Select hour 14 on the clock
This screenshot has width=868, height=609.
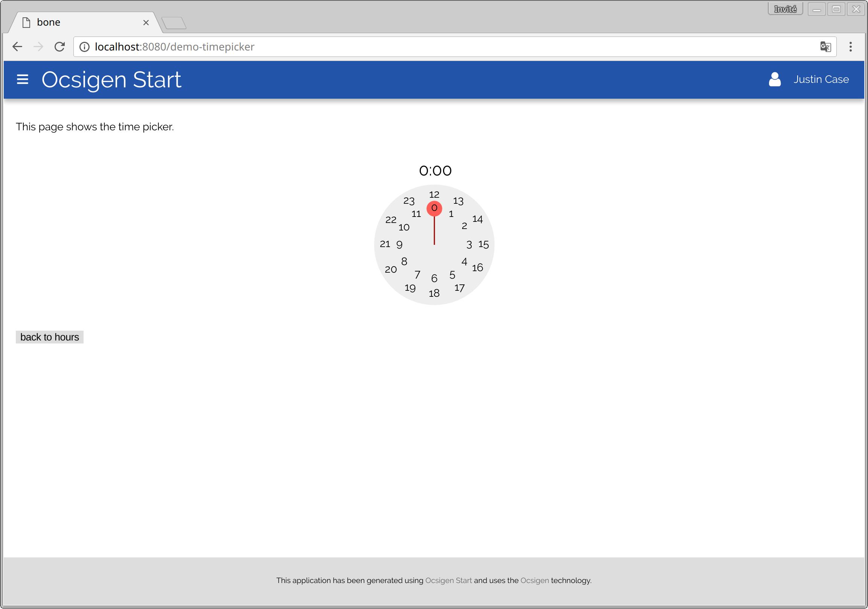(x=478, y=219)
